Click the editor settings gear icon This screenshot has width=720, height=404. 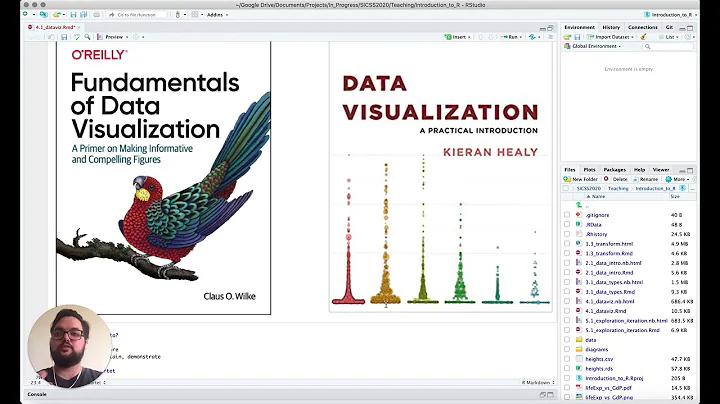click(135, 37)
